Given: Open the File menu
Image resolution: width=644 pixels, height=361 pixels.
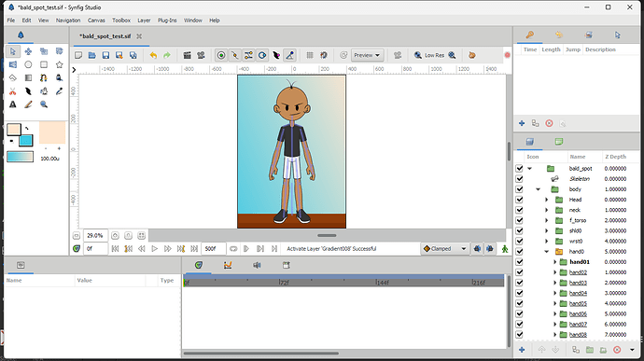Looking at the screenshot, I should coord(11,21).
